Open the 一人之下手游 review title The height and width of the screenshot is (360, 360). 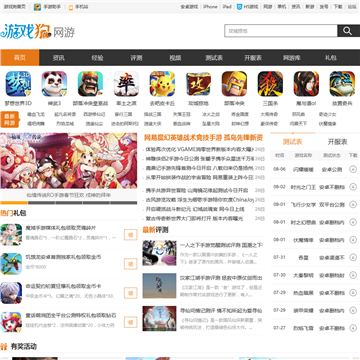pyautogui.click(x=221, y=245)
